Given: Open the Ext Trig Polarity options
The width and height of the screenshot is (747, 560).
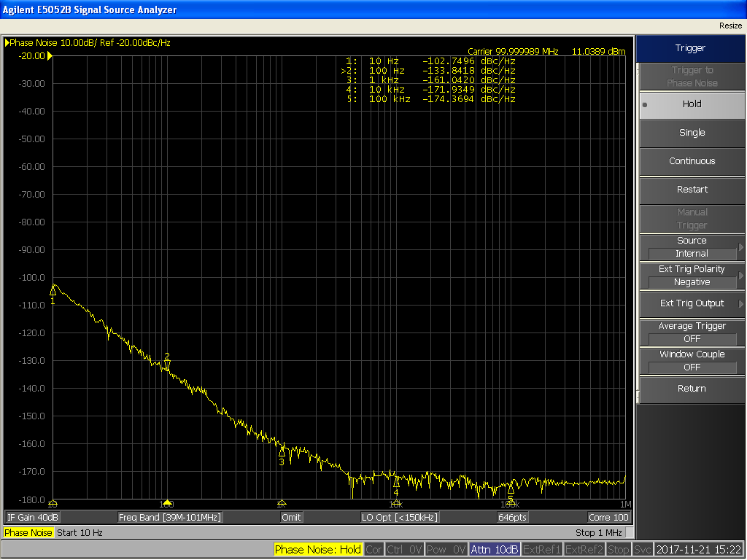Looking at the screenshot, I should (692, 276).
